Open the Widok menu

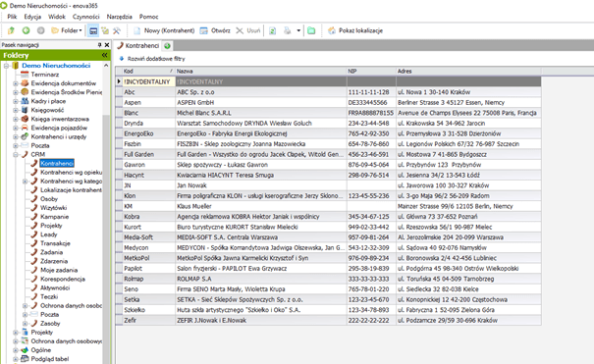pyautogui.click(x=57, y=17)
